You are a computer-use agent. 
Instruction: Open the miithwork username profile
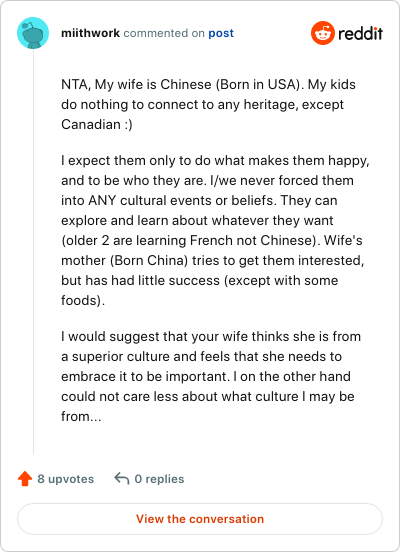coord(90,33)
